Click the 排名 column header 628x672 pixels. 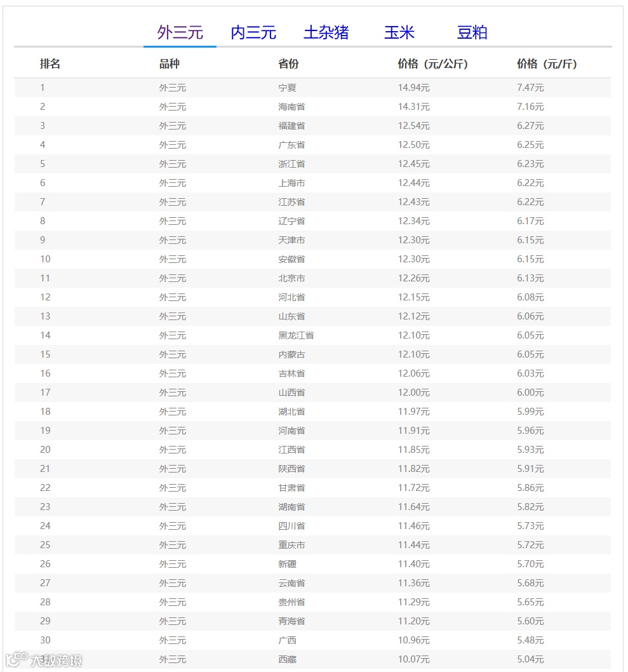click(50, 64)
